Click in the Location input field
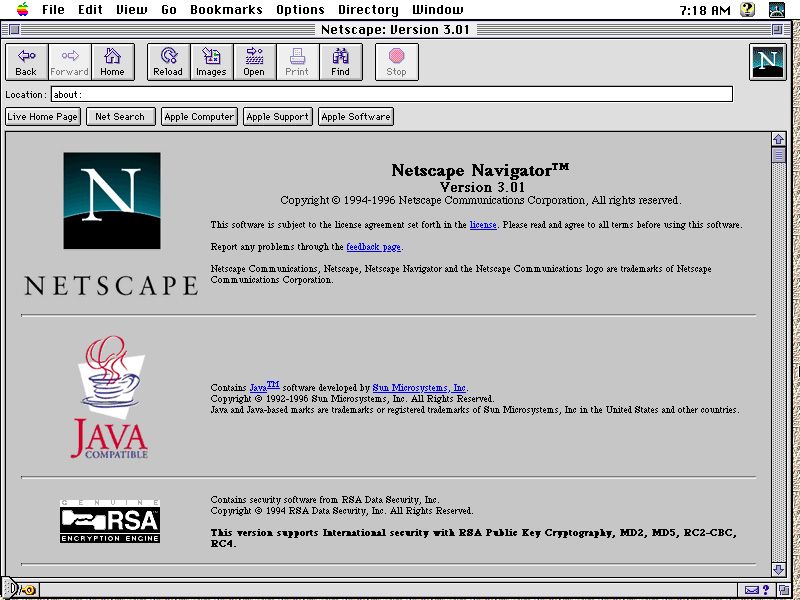 (x=392, y=94)
